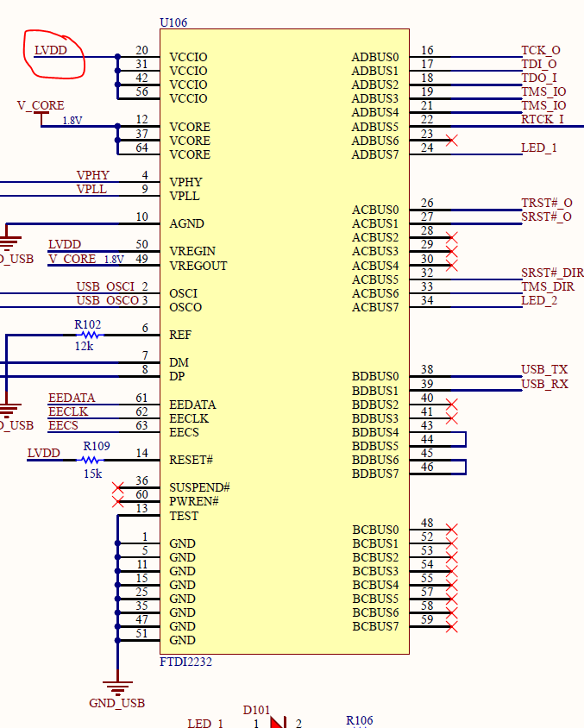The height and width of the screenshot is (728, 584).
Task: Click the no-connect marker on PWREN# pin 60
Action: click(118, 501)
